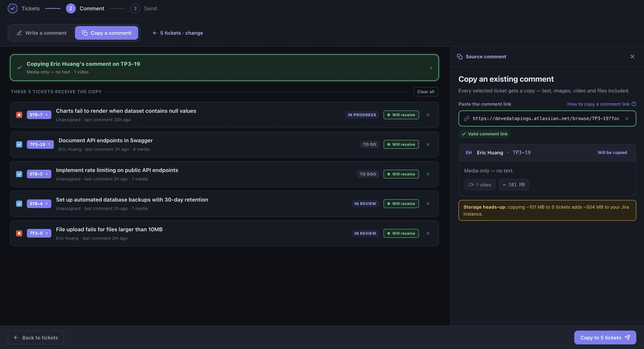Click Will receive badge on TP3-8
Image resolution: width=644 pixels, height=349 pixels.
pyautogui.click(x=401, y=233)
